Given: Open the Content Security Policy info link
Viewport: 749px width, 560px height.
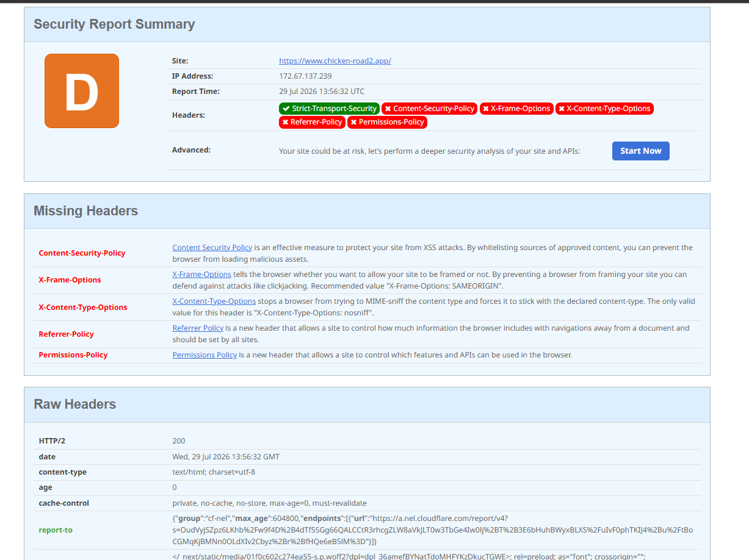Looking at the screenshot, I should 212,248.
